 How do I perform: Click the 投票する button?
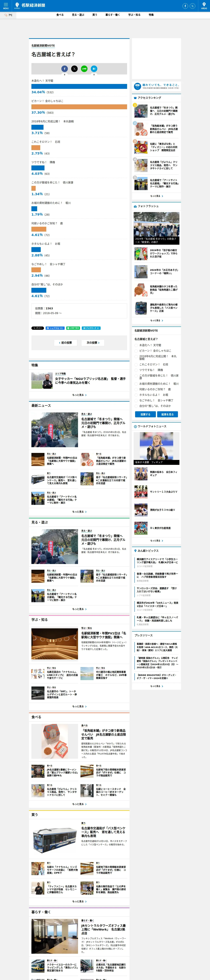tap(145, 414)
